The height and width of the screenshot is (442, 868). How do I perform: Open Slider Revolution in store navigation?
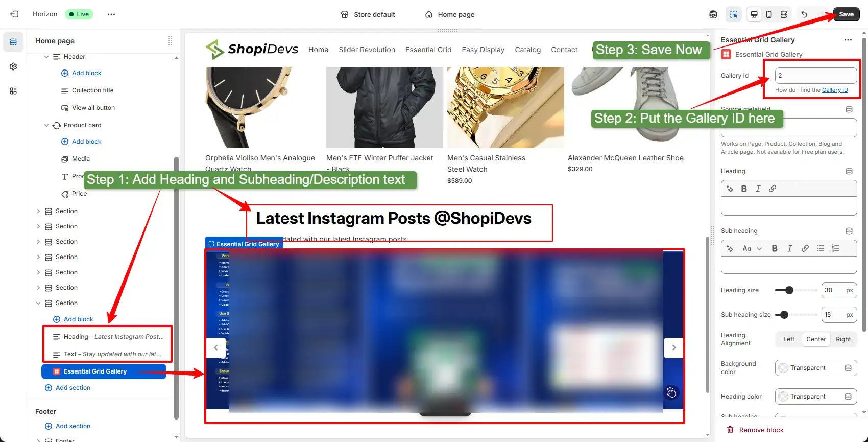(367, 50)
